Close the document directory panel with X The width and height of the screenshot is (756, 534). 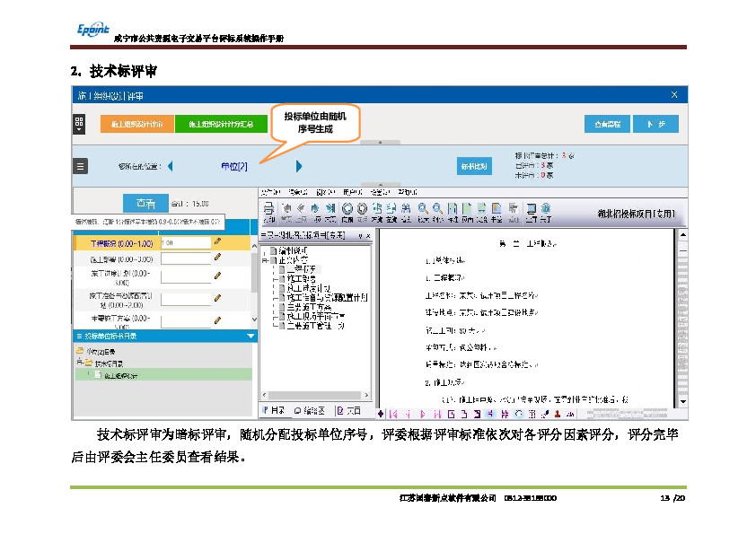366,235
